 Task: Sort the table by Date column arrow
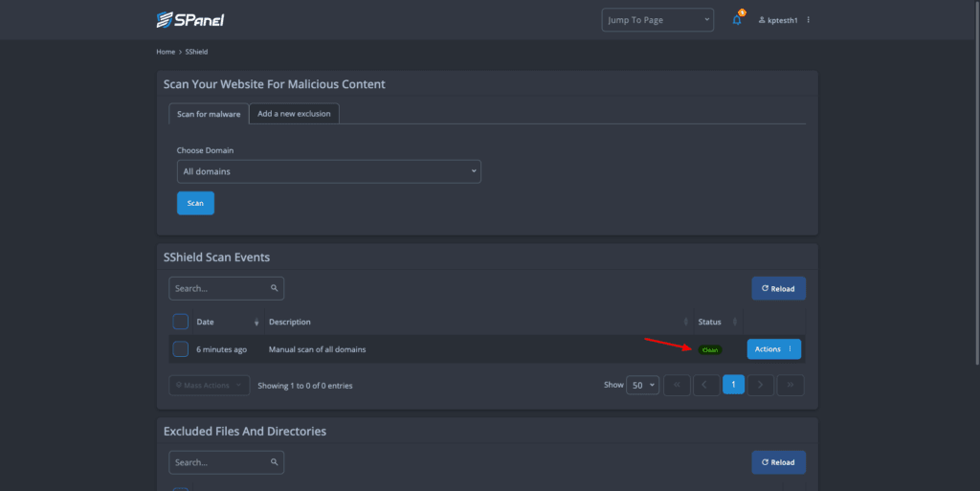click(256, 322)
